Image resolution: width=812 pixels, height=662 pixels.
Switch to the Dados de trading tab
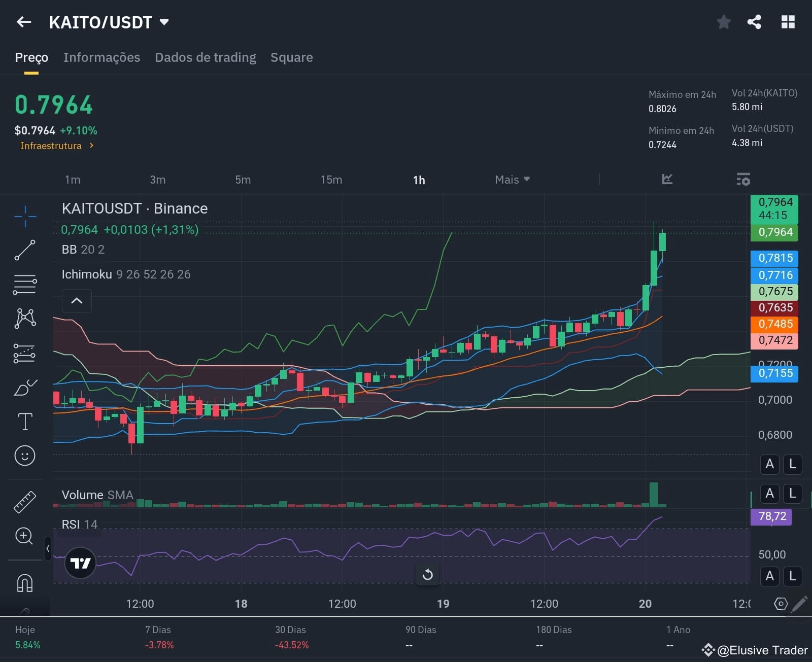(206, 57)
